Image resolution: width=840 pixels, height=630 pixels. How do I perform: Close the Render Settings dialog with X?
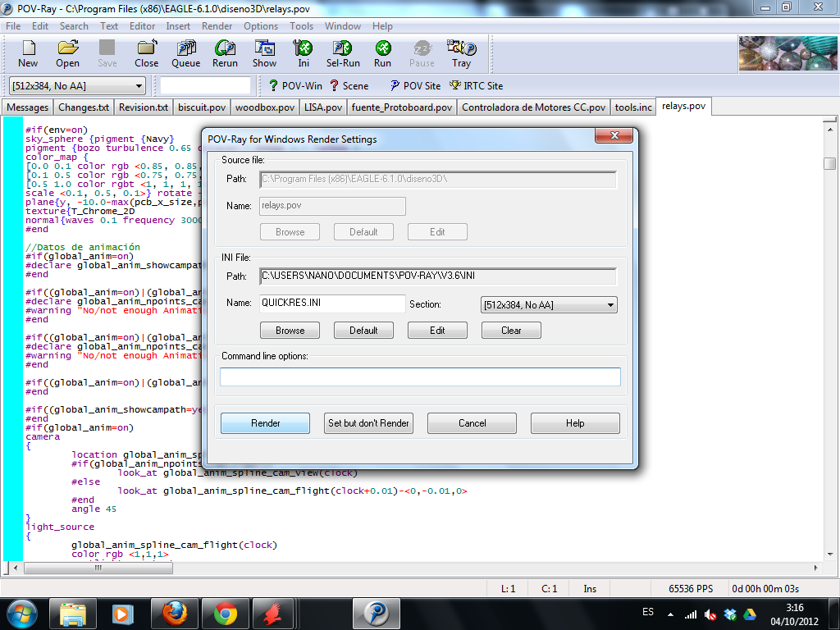[x=614, y=135]
